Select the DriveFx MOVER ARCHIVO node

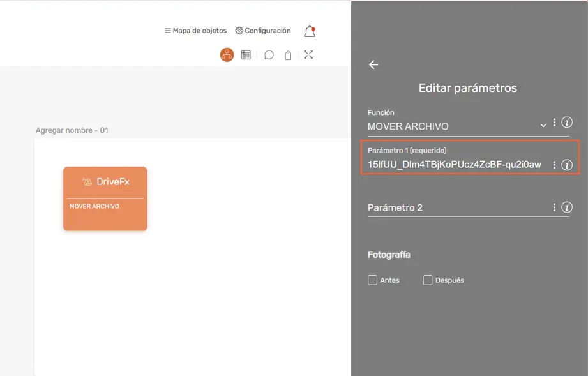105,199
